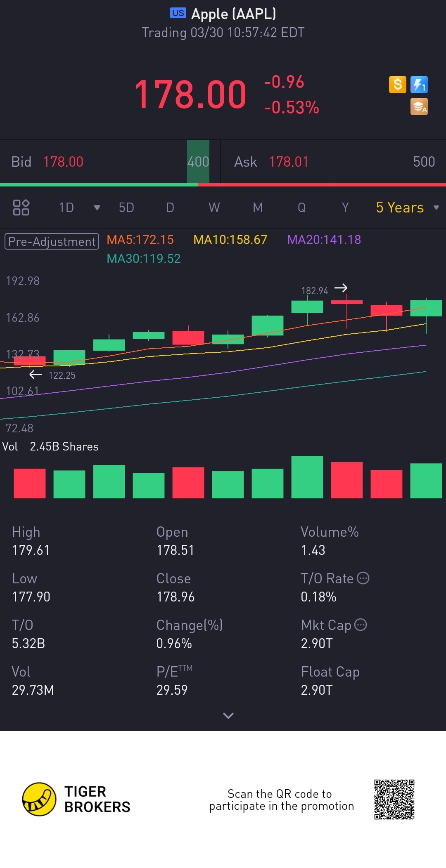This screenshot has width=446, height=868.
Task: Tap the Tiger Brokers logo
Action: [76, 799]
